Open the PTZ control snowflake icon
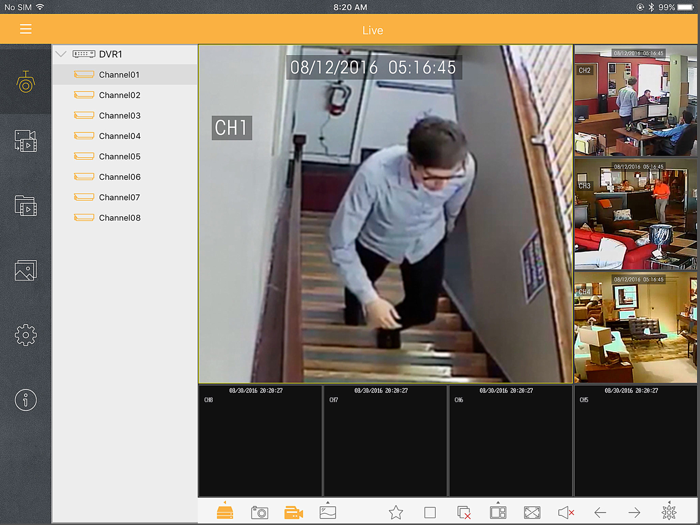 coord(669,512)
